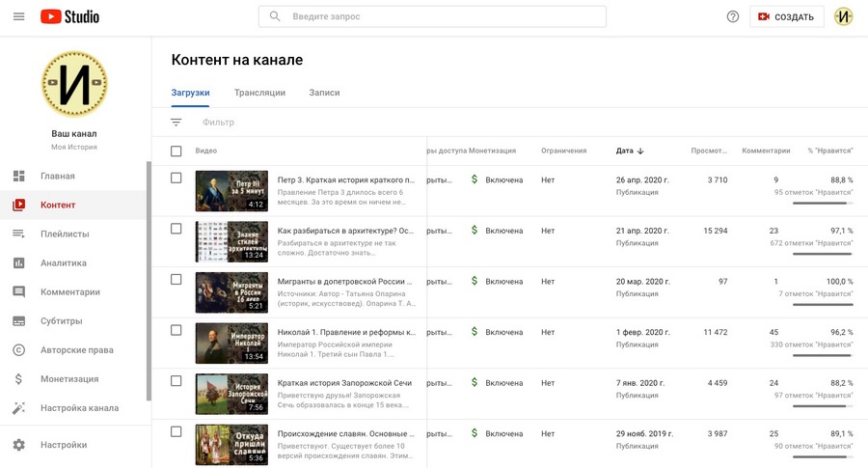Click the YouTube Studio logo
868x468 pixels.
(x=70, y=16)
